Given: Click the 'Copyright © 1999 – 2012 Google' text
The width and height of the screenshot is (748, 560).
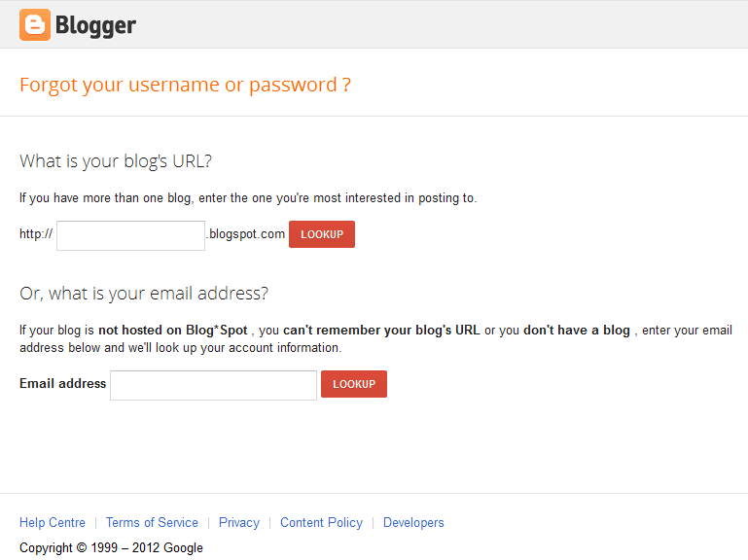Looking at the screenshot, I should (x=111, y=547).
